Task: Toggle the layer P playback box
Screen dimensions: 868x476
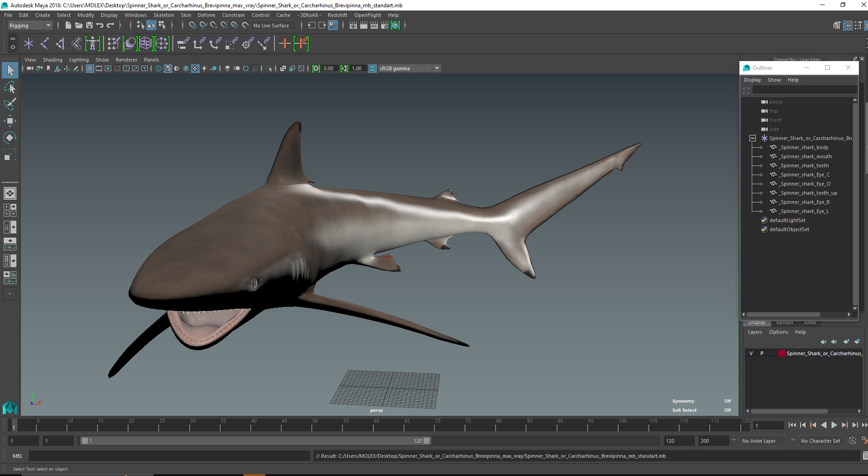Action: (x=761, y=353)
